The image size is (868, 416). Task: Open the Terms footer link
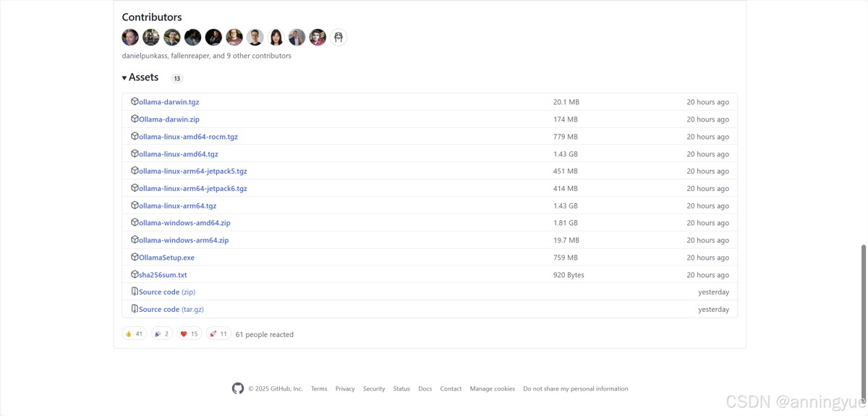(319, 389)
